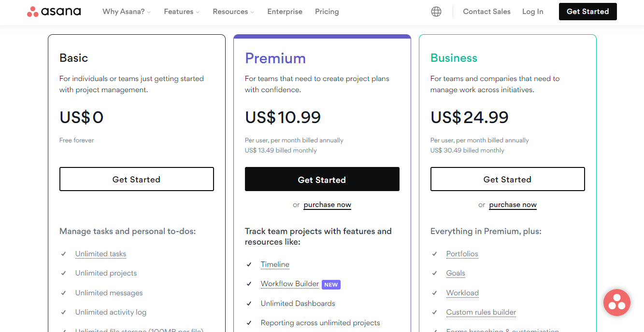Expand the Why Asana? dropdown menu
Image resolution: width=644 pixels, height=332 pixels.
(127, 12)
